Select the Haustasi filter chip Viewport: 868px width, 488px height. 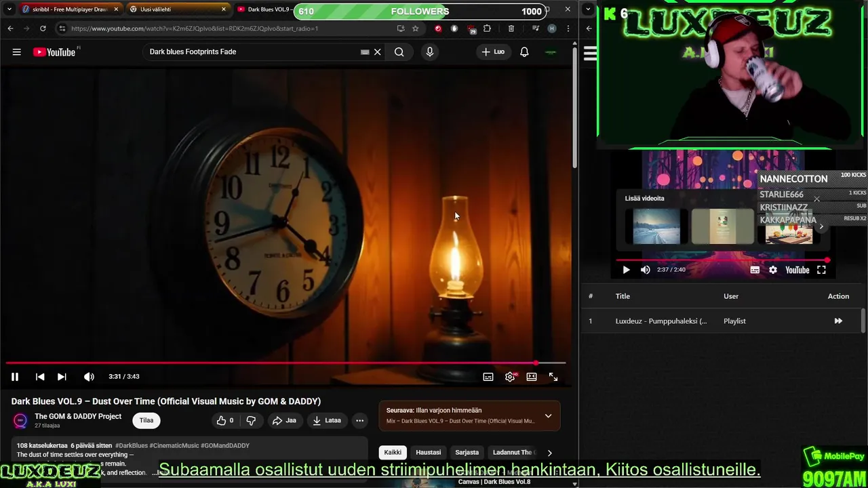428,453
